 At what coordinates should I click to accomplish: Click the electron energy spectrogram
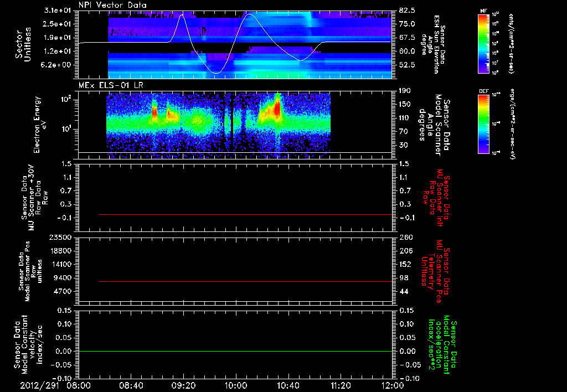coord(218,126)
